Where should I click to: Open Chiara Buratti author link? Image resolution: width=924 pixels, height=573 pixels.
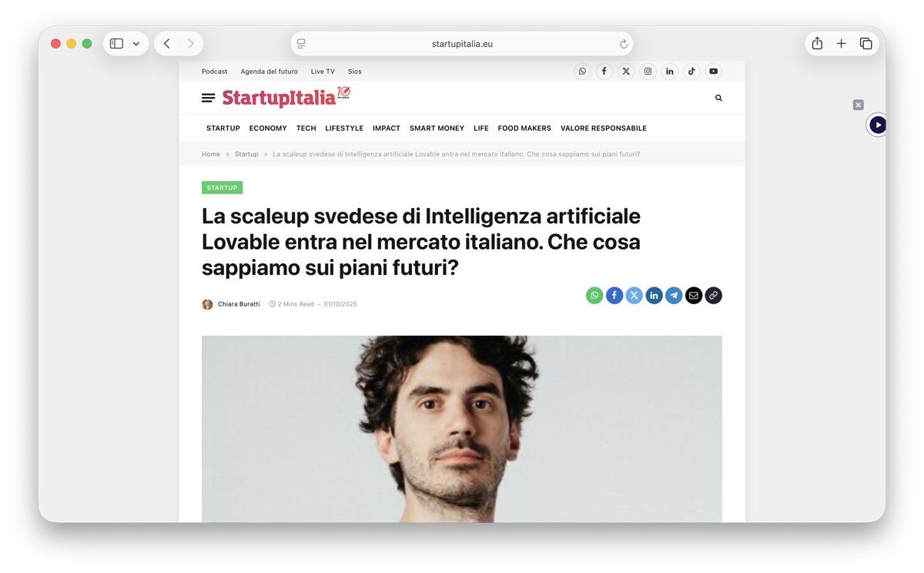pyautogui.click(x=239, y=304)
